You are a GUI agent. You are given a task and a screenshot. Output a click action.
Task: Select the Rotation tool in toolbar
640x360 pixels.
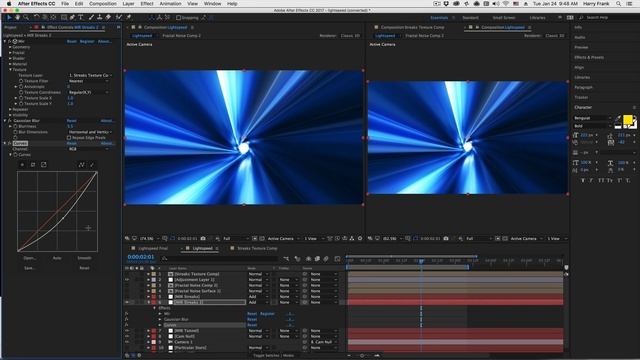point(37,18)
